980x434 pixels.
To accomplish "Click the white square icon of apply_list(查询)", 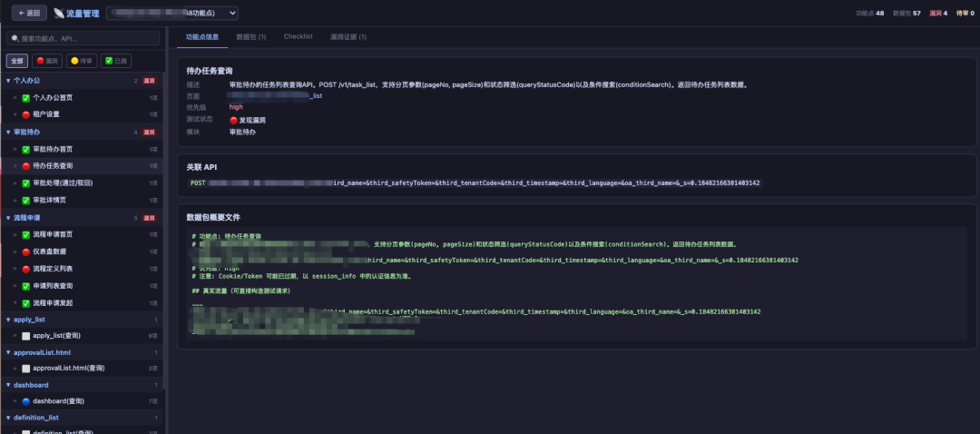I will [25, 336].
